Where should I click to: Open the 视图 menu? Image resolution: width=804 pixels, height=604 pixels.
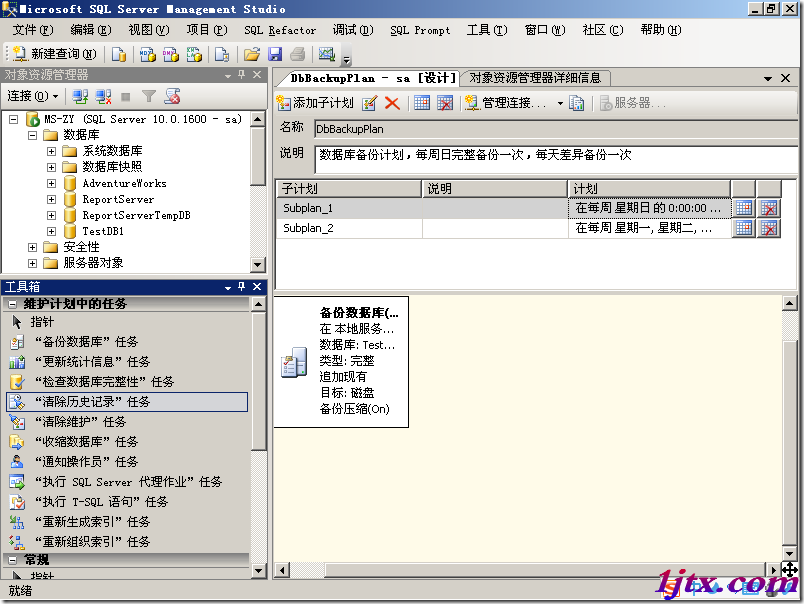[149, 30]
